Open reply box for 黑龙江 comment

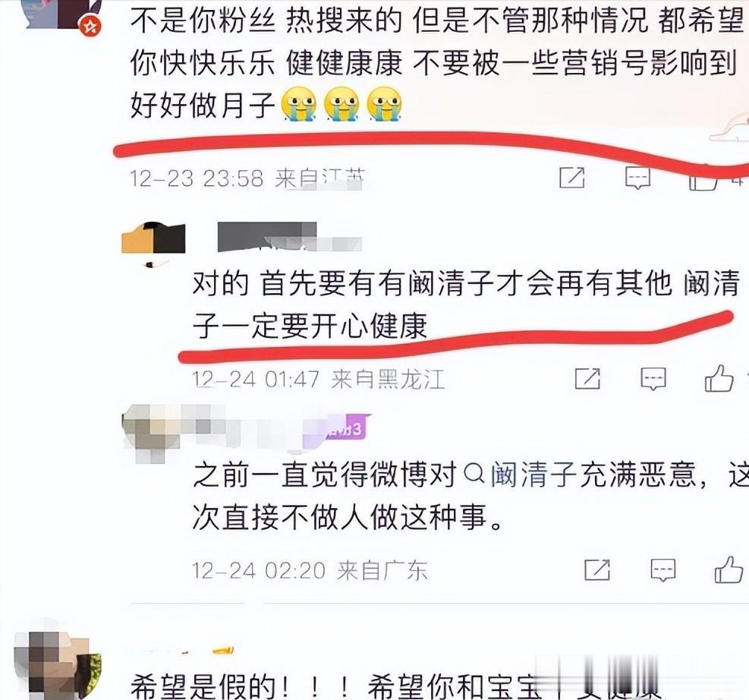653,380
